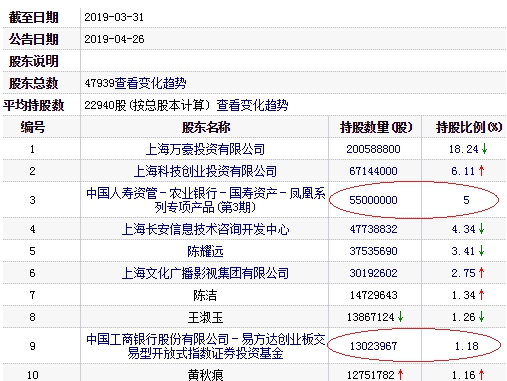Click the green down arrow beside 13867124

(x=400, y=317)
